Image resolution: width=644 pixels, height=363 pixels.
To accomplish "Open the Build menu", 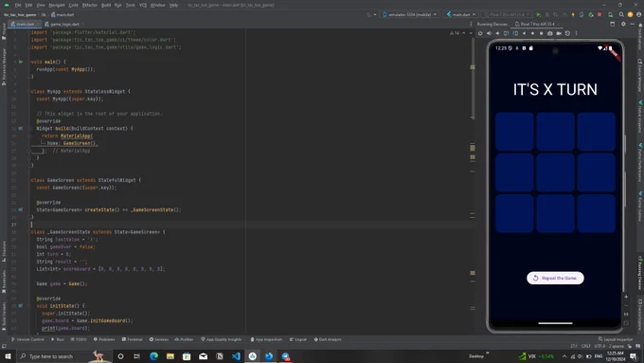I will pos(106,5).
